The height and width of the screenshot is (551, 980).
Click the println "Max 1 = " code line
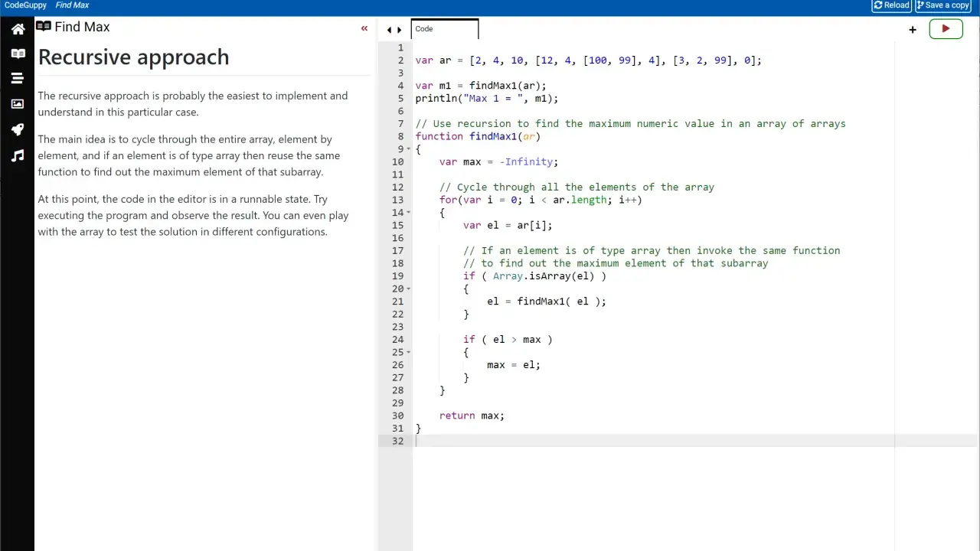(487, 99)
